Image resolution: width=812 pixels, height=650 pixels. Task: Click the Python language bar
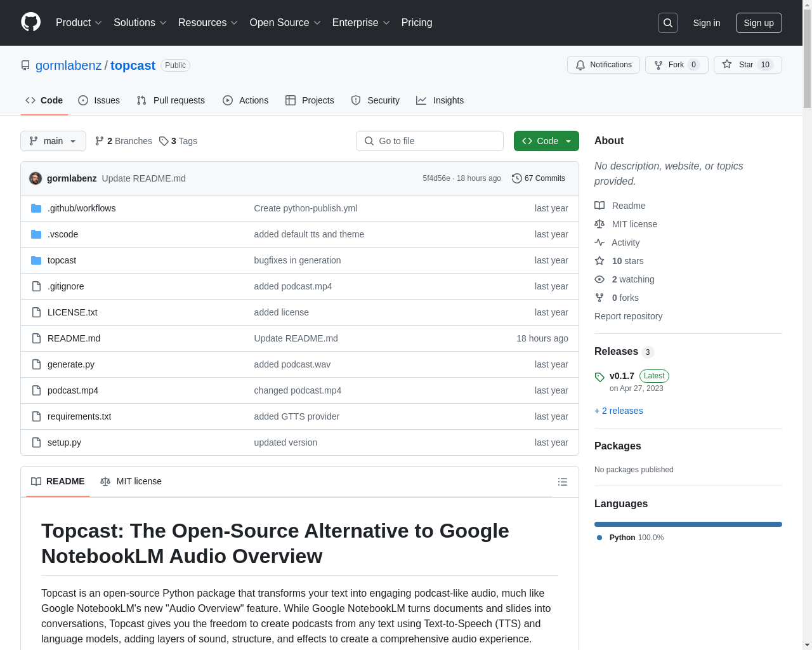click(688, 524)
